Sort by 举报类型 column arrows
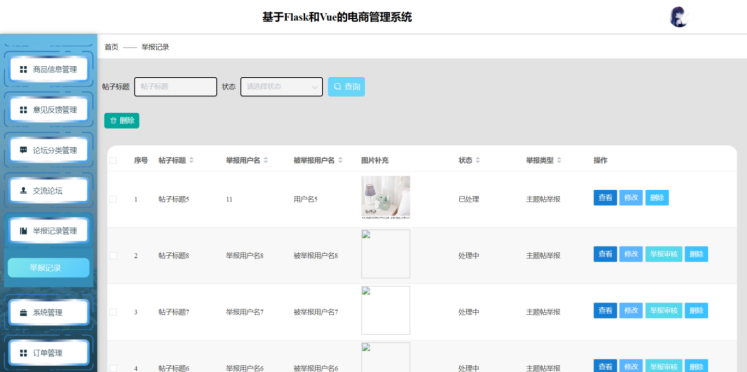Image resolution: width=747 pixels, height=372 pixels. tap(559, 161)
